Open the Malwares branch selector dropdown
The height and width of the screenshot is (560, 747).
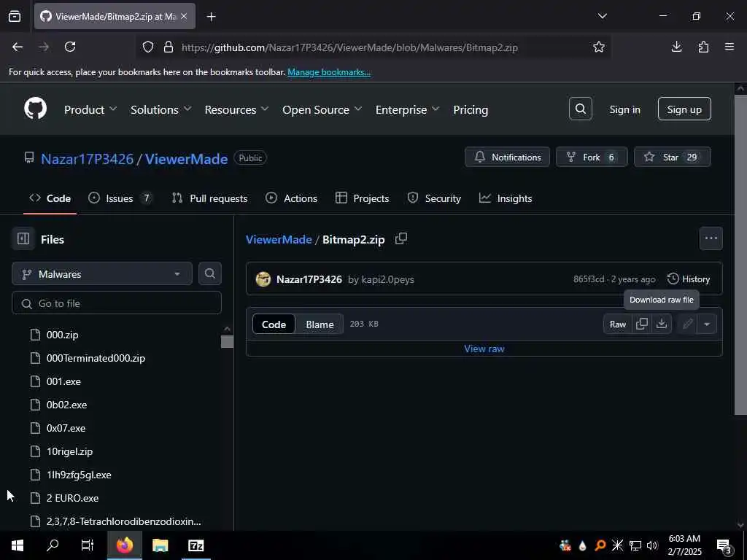pos(102,274)
